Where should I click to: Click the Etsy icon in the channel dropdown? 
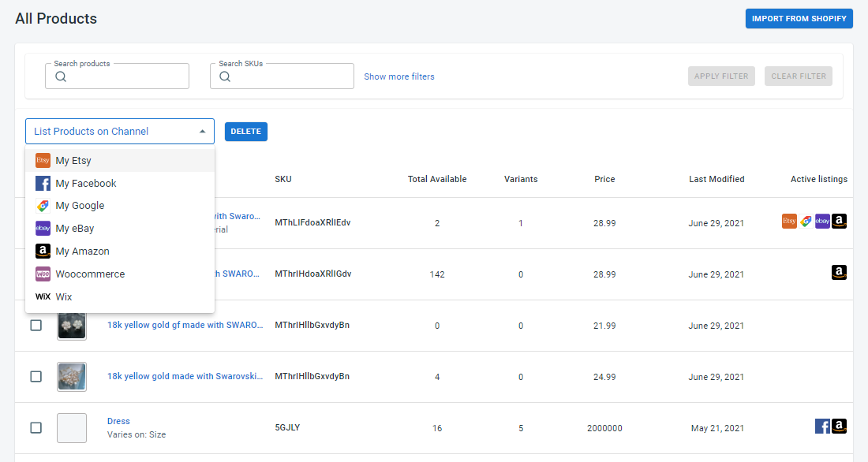point(43,161)
